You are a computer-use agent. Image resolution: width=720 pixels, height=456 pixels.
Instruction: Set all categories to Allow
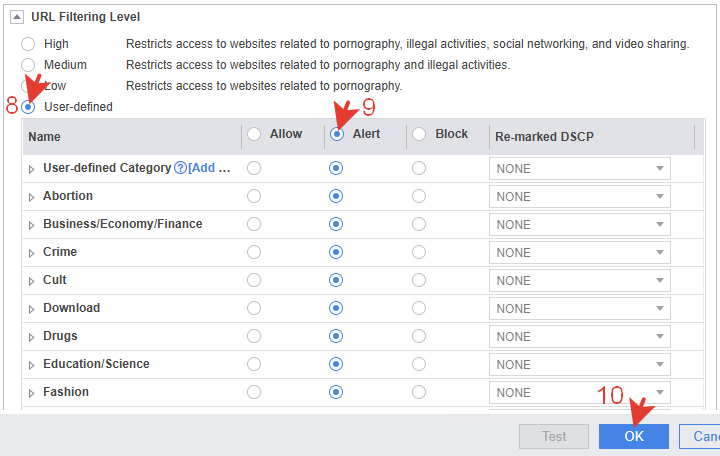[254, 134]
